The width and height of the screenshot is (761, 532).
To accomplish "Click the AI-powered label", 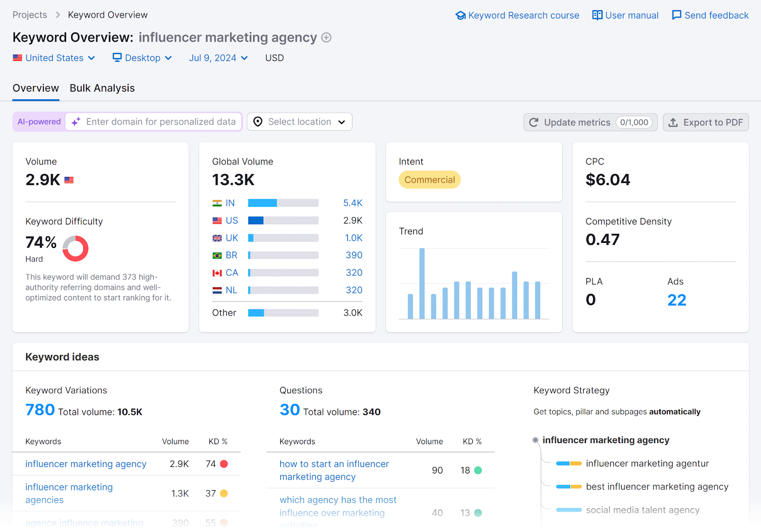I will 39,122.
